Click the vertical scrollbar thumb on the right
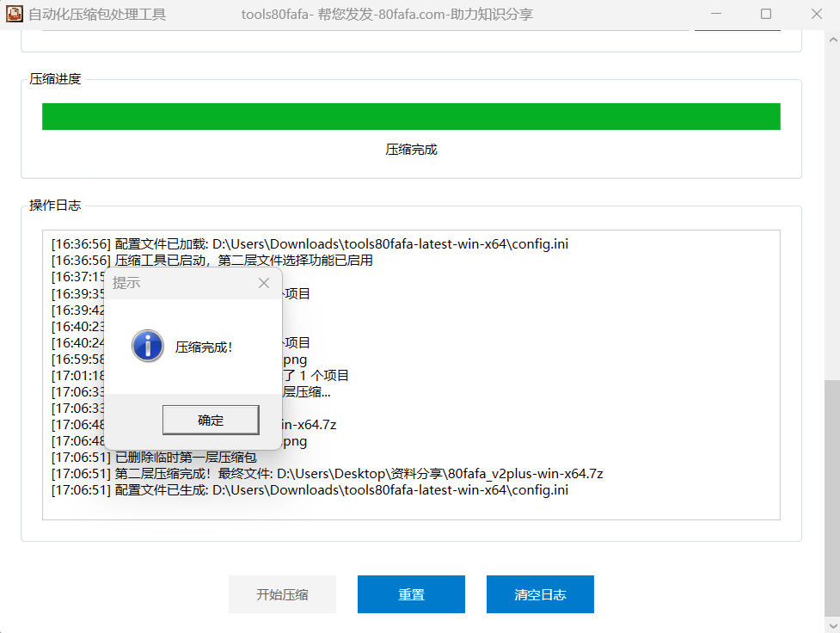 point(832,499)
